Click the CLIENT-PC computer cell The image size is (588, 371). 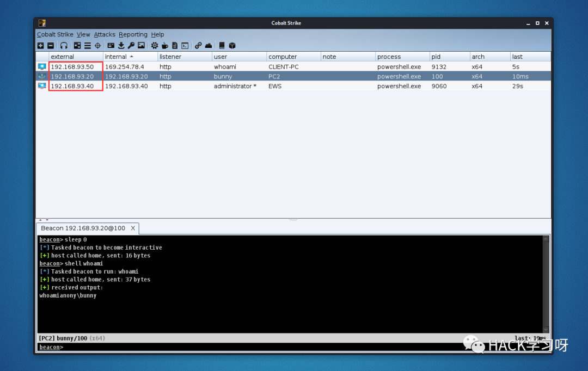click(x=284, y=67)
